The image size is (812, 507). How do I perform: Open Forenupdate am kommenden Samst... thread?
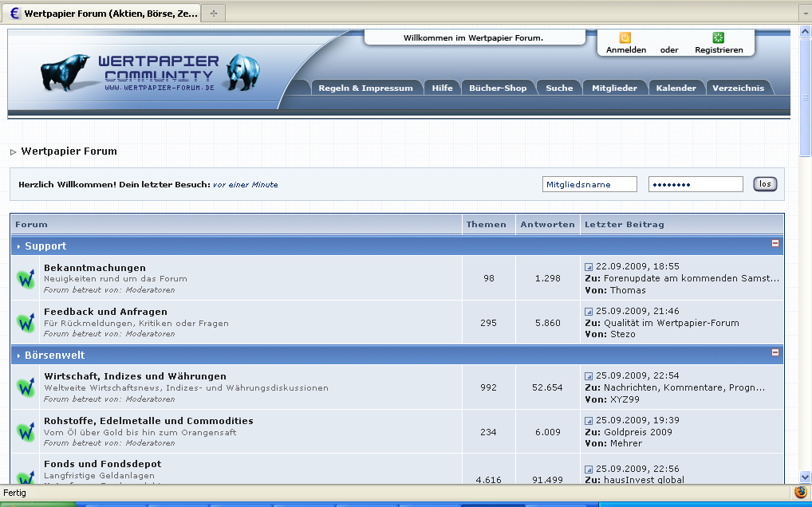[x=692, y=278]
